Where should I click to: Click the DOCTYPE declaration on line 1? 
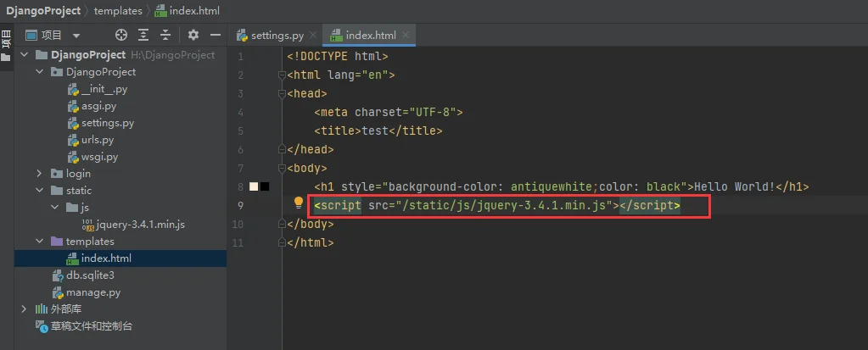tap(338, 57)
